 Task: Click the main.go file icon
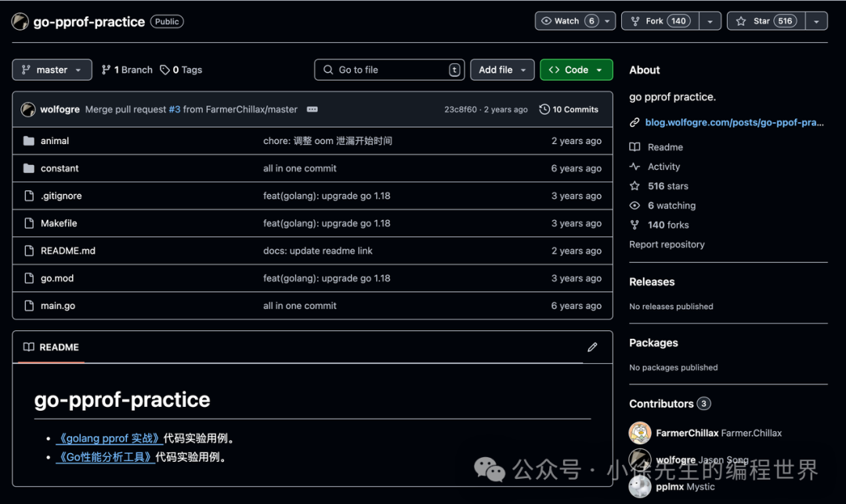point(29,306)
